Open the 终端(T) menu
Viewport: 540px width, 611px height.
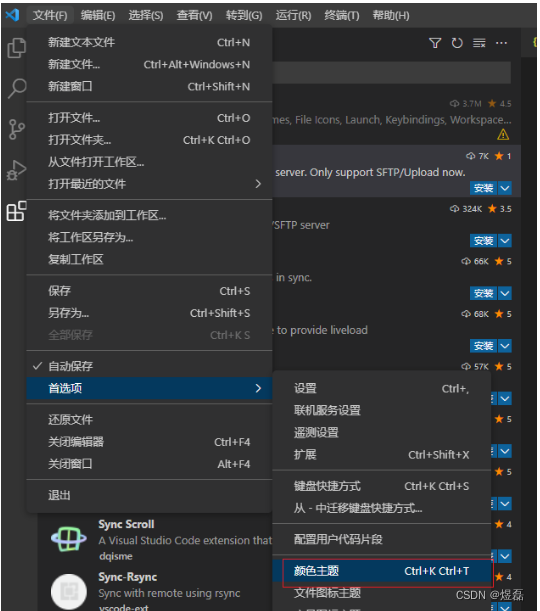(x=342, y=15)
